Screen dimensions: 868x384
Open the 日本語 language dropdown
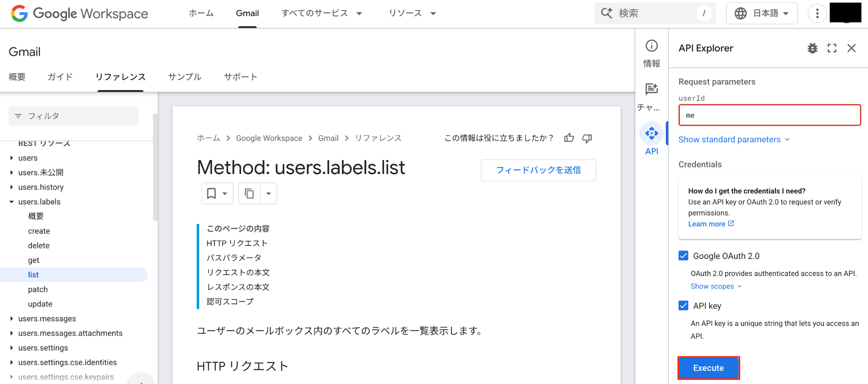click(762, 14)
